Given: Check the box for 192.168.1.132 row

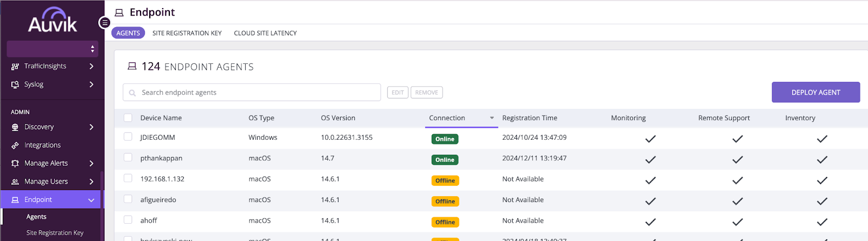Looking at the screenshot, I should coord(128,178).
